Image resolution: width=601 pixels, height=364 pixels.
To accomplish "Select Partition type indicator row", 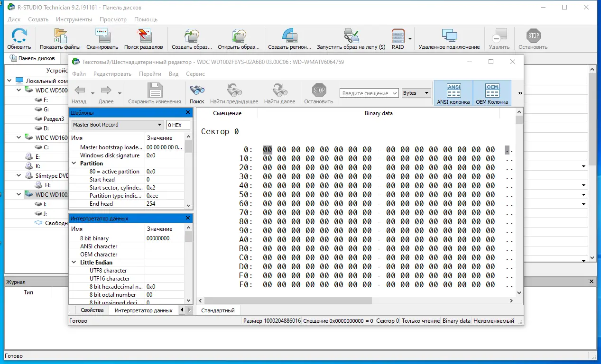I will click(127, 195).
